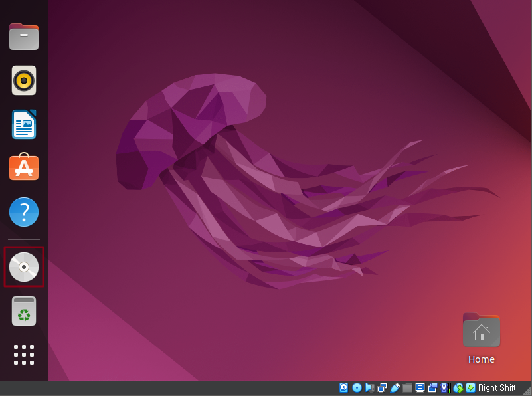Click the Home label under desktop folder

point(481,359)
